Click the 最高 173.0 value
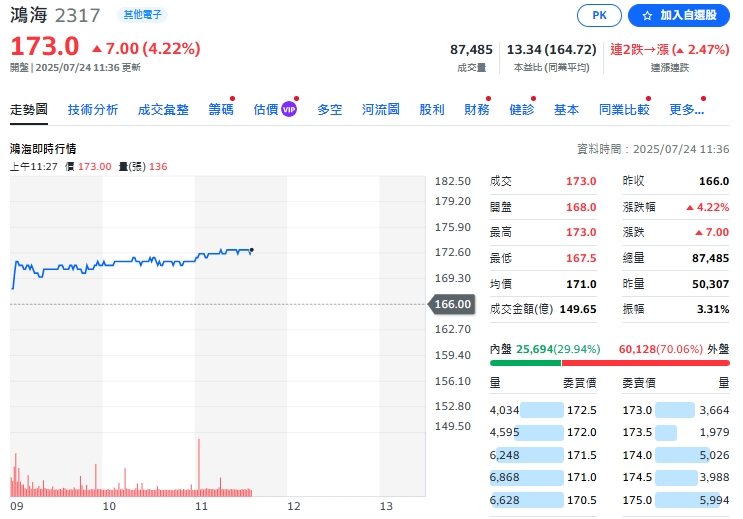 click(581, 232)
